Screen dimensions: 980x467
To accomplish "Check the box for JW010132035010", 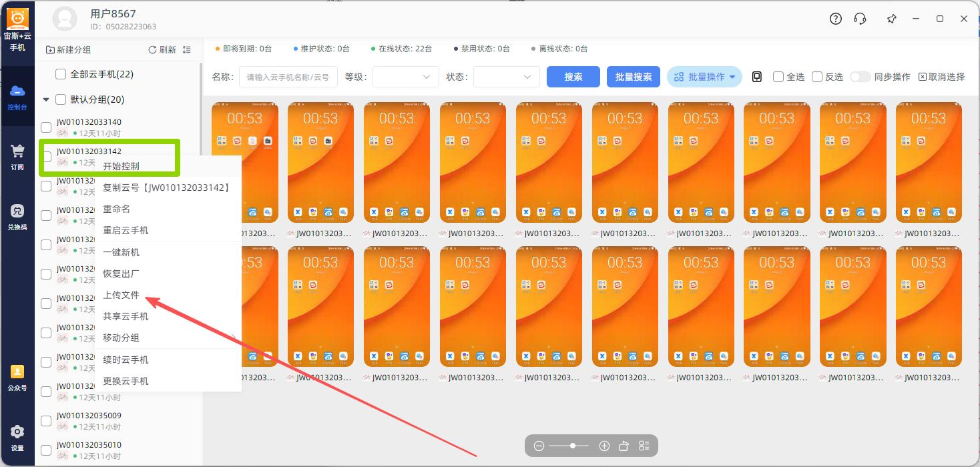I will (46, 450).
